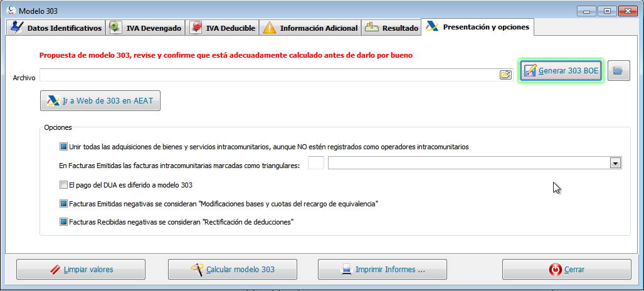Switch to the IVA Devengado tab
Image resolution: width=644 pixels, height=291 pixels.
(x=145, y=28)
